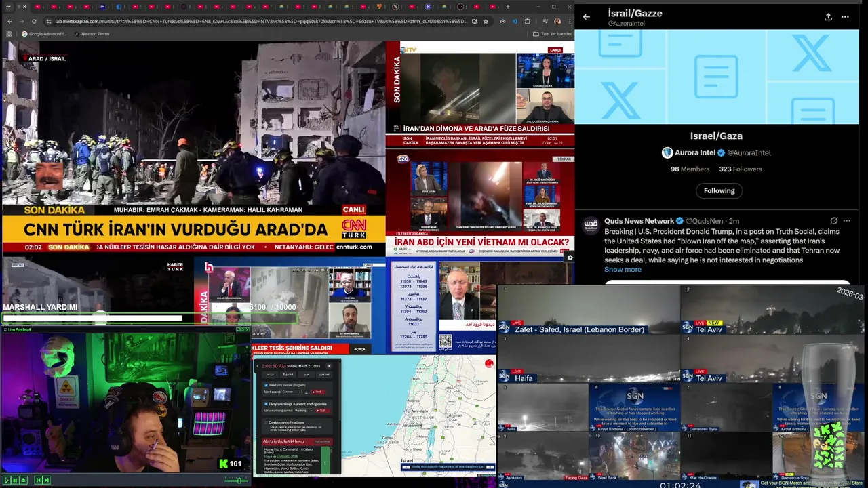Select the Haifa camera feed
The image size is (868, 488).
[x=589, y=358]
